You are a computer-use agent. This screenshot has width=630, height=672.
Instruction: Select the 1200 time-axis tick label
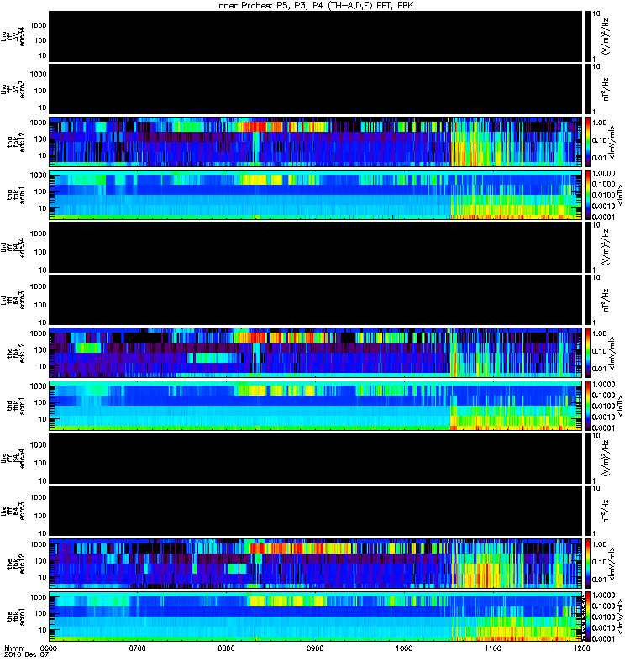coord(581,648)
